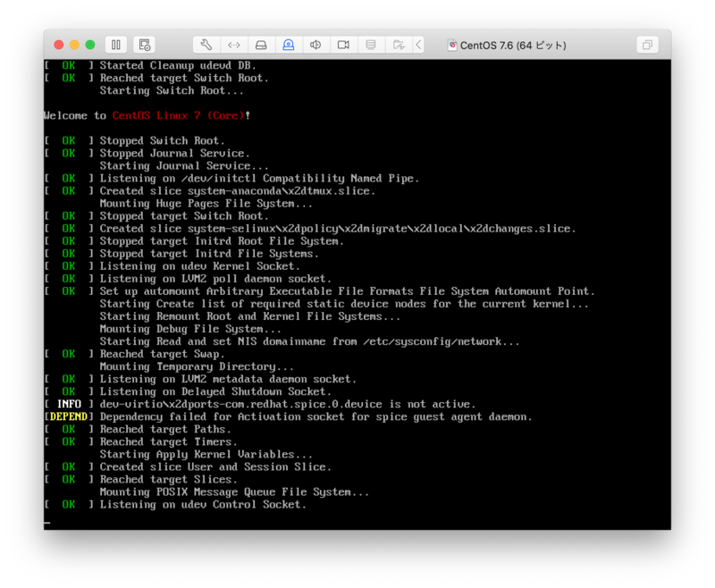Click 'system-anaconda\x2dtmux.slice' line
The image size is (715, 588).
(x=238, y=191)
